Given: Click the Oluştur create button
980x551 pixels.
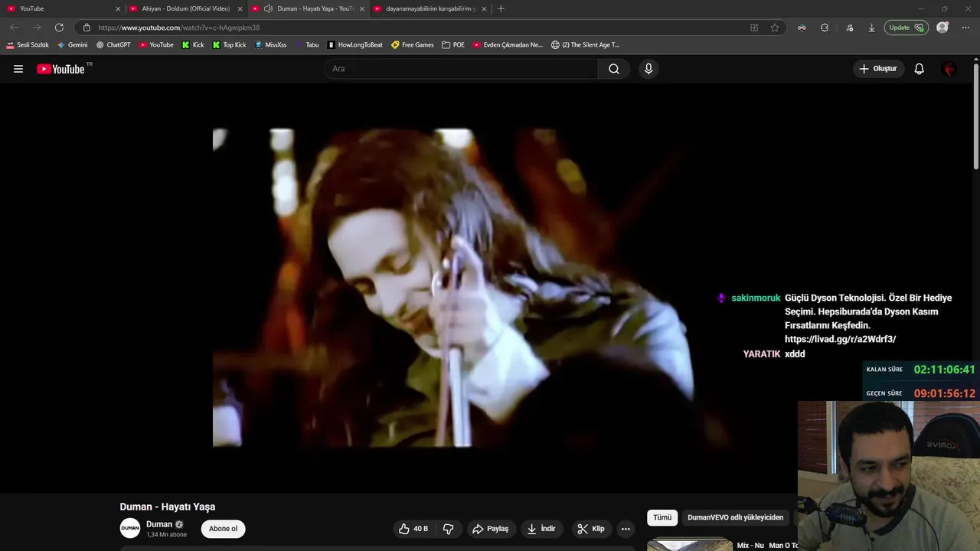Looking at the screenshot, I should click(877, 69).
